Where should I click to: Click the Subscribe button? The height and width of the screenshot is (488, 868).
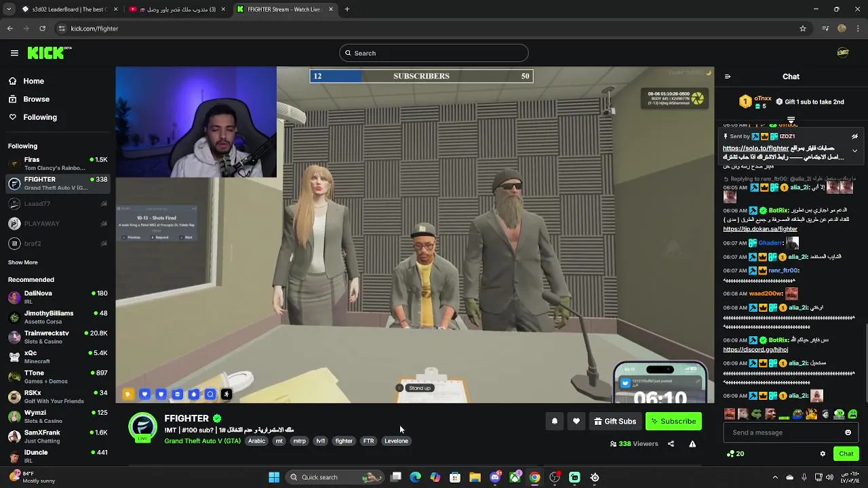(673, 421)
